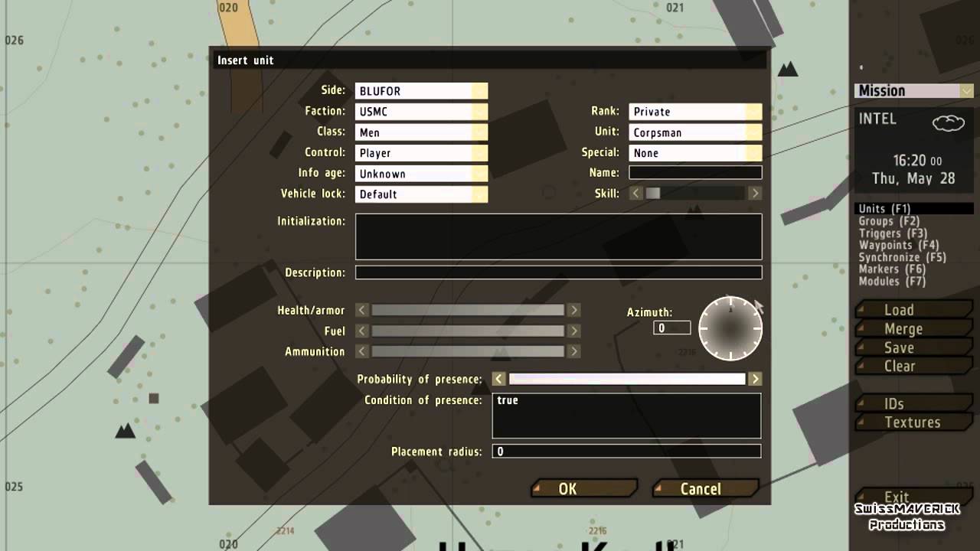
Task: Click the Fuel slider bar
Action: [x=468, y=331]
